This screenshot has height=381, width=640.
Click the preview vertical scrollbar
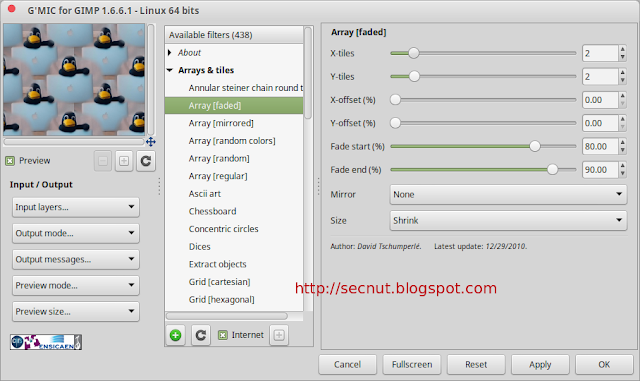151,79
